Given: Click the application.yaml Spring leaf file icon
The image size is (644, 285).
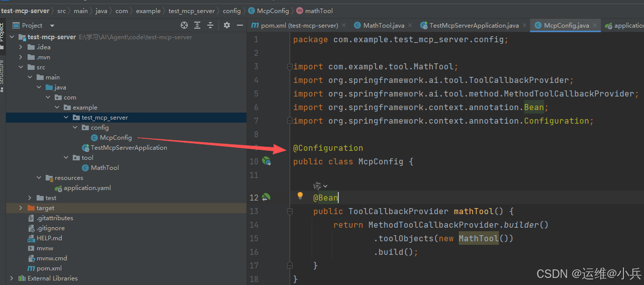Looking at the screenshot, I should 58,188.
